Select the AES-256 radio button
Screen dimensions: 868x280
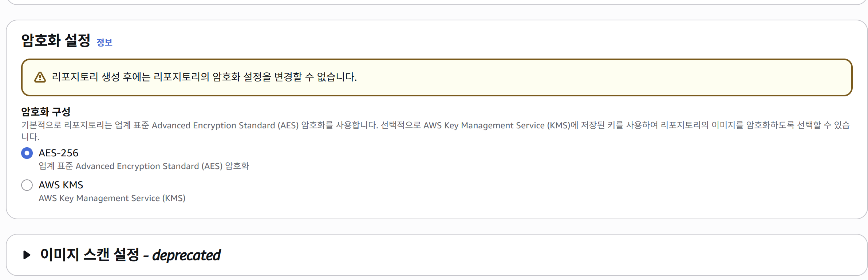(x=27, y=153)
